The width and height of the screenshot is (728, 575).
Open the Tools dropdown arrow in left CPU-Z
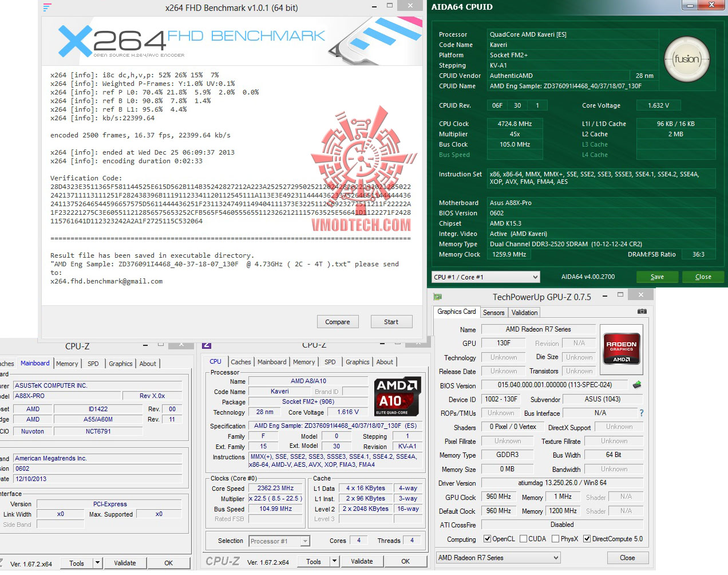coord(98,563)
